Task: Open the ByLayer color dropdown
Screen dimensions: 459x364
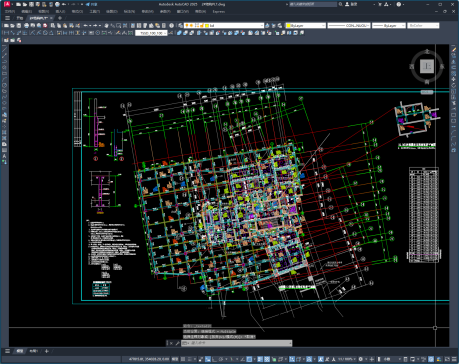Action: point(305,25)
